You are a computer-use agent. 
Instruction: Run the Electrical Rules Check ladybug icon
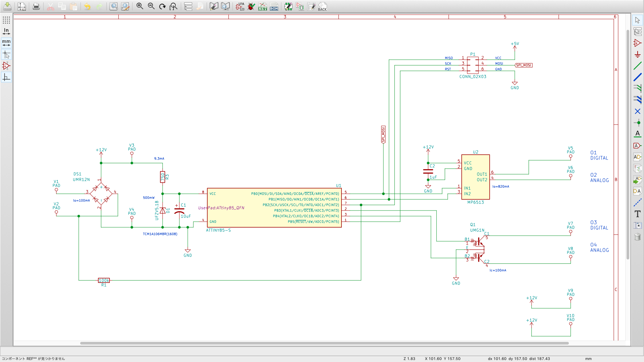coord(251,6)
